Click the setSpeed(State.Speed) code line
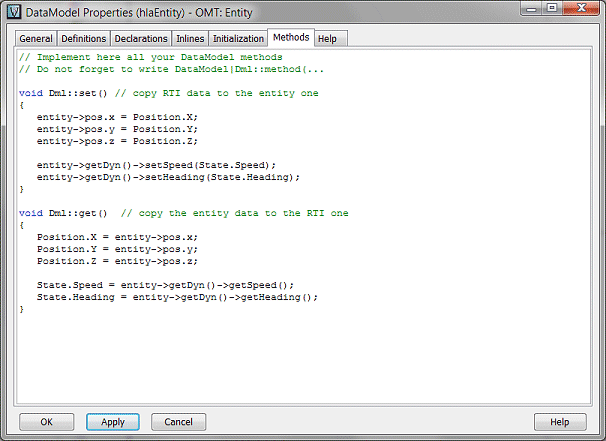606x441 pixels. click(155, 165)
